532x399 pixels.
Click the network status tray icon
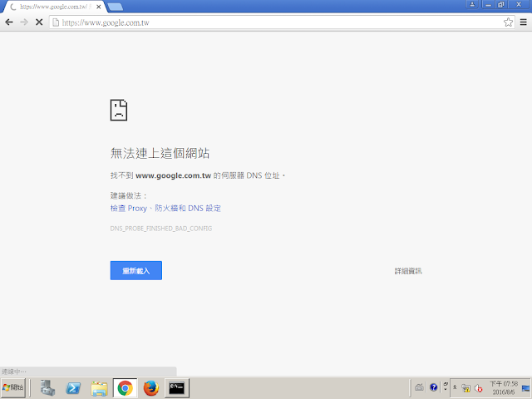pos(466,388)
